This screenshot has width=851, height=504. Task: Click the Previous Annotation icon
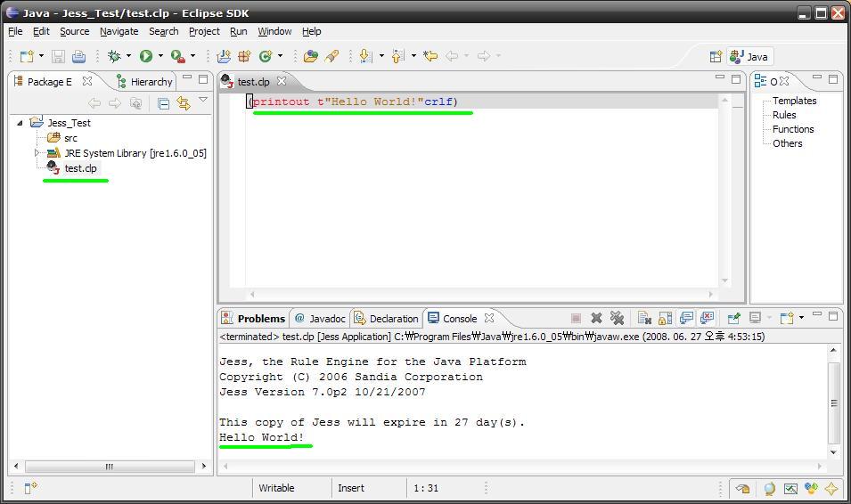[x=398, y=56]
